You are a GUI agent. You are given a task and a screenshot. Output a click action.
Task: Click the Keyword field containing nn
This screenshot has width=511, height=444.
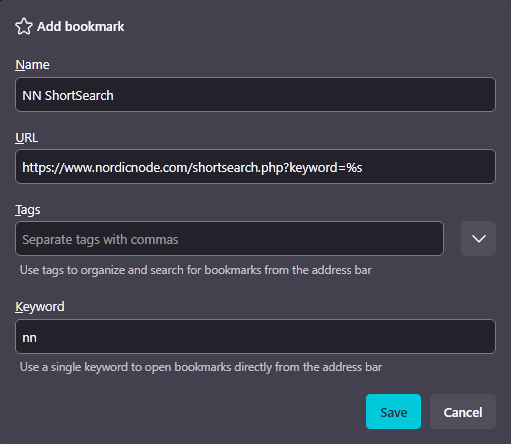(x=255, y=337)
